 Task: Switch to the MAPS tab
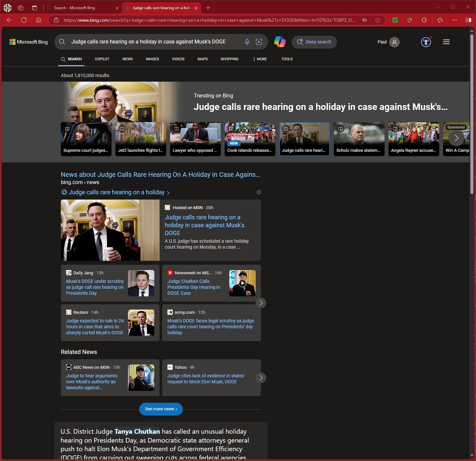pyautogui.click(x=203, y=59)
